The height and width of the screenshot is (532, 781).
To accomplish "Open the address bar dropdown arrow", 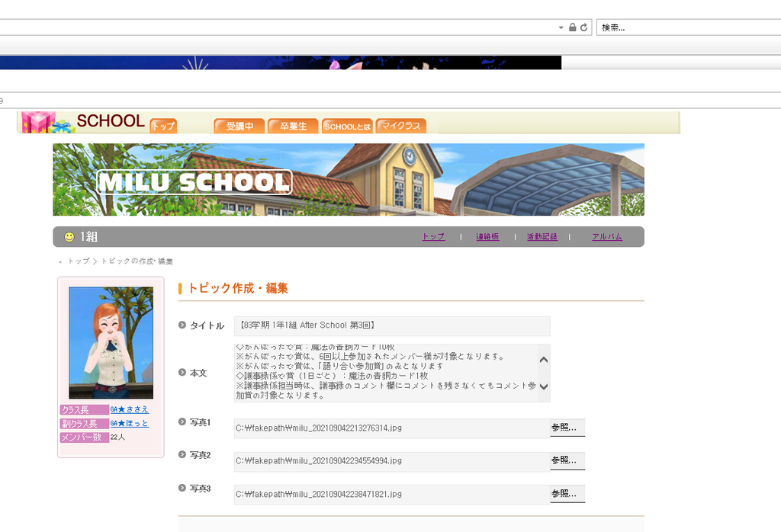I will (x=561, y=28).
